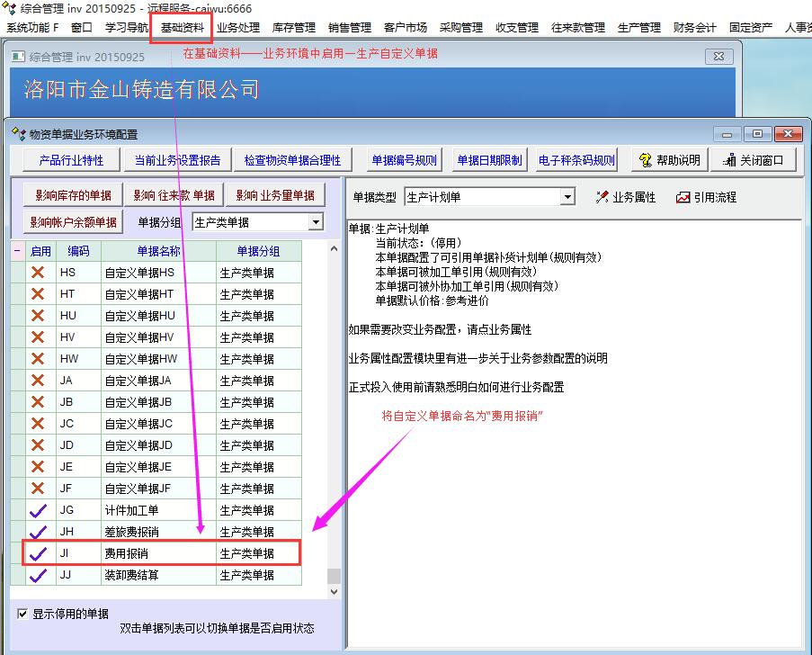Screen dimensions: 812x655
Task: Click the red X icon for row JF
Action: [x=38, y=489]
